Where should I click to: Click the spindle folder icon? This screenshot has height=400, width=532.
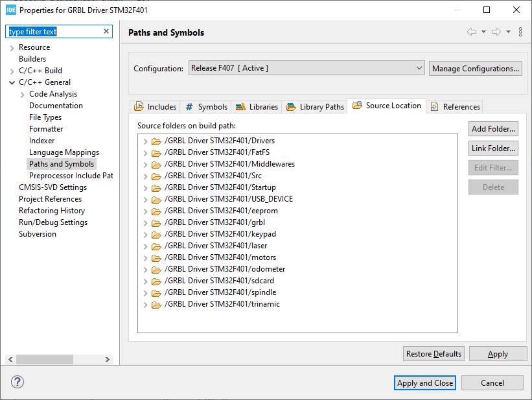[156, 293]
